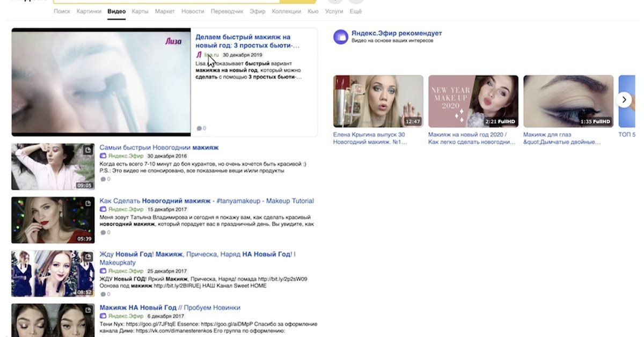The height and width of the screenshot is (337, 644).
Task: Open 'Елена Крыгина выпуск 30' title
Action: pos(370,138)
